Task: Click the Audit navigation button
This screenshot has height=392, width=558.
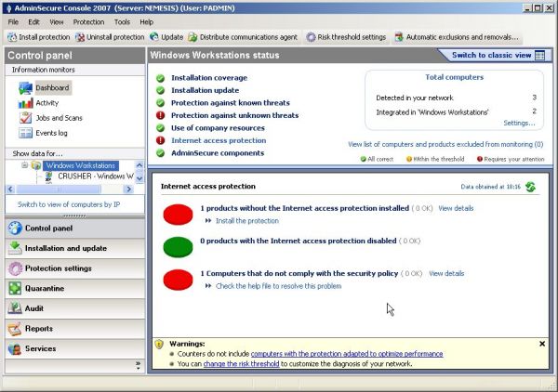Action: pos(75,308)
